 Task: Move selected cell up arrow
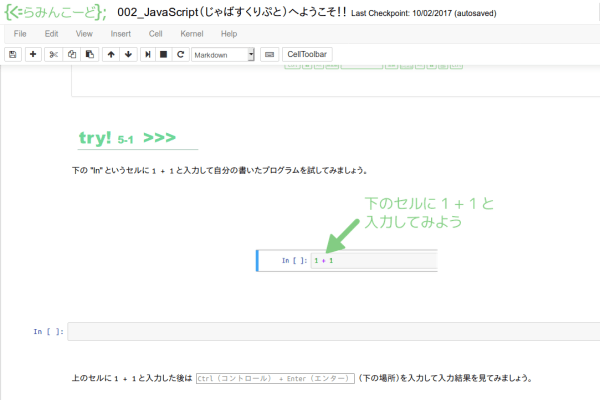pyautogui.click(x=111, y=54)
